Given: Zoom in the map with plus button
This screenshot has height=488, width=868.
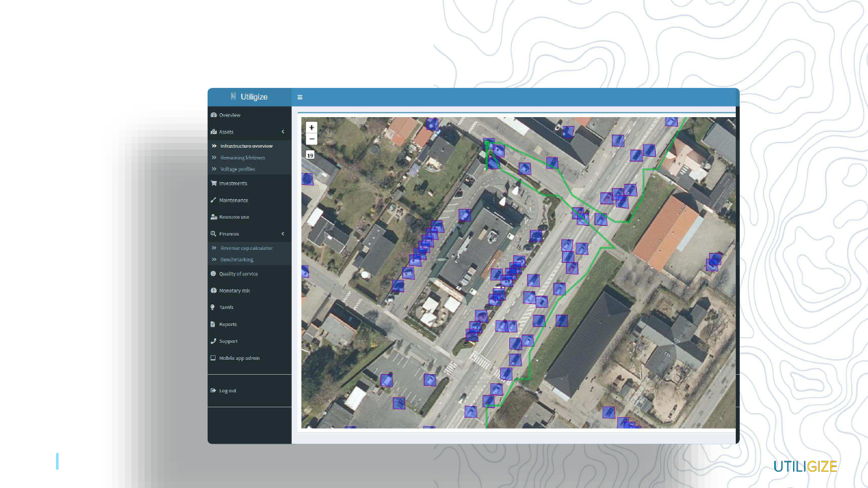Looking at the screenshot, I should click(x=311, y=128).
